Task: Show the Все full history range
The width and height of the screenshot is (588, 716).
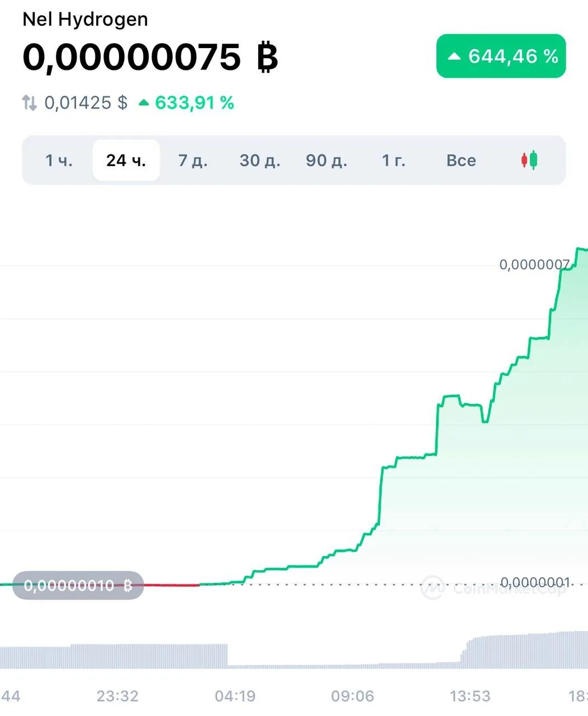Action: 461,161
